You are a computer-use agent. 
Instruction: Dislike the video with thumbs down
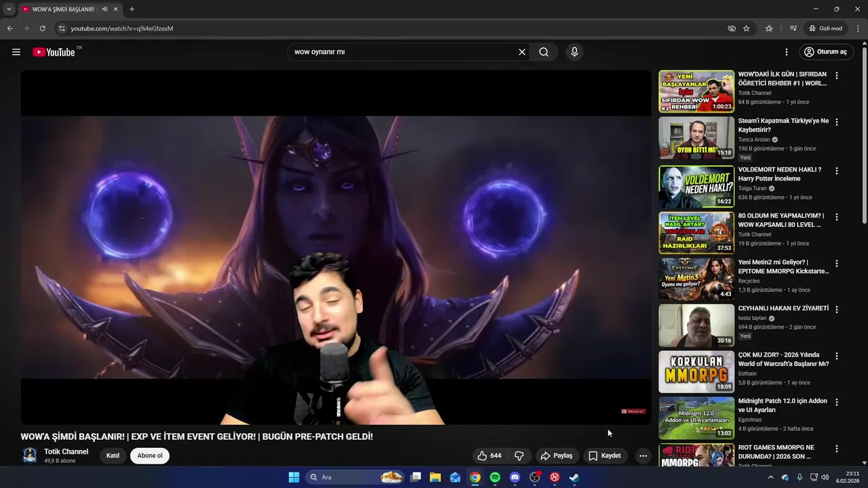[519, 455]
